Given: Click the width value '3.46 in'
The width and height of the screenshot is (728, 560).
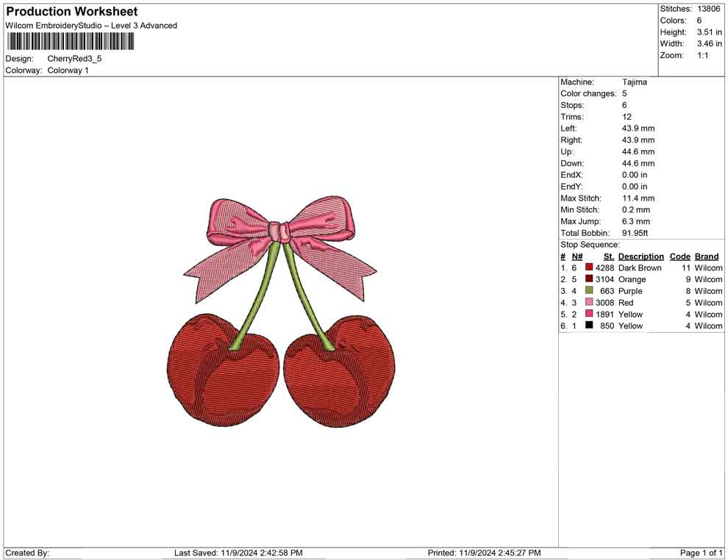Looking at the screenshot, I should 710,43.
